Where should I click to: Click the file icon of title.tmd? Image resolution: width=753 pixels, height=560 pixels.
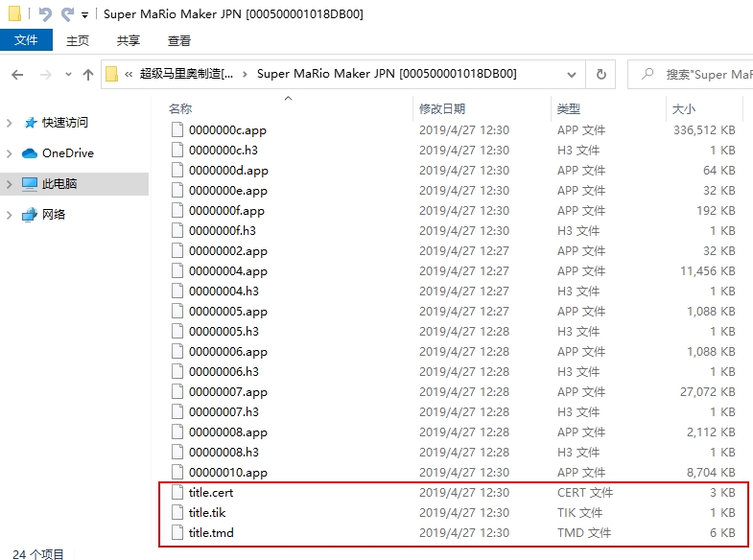coord(177,532)
